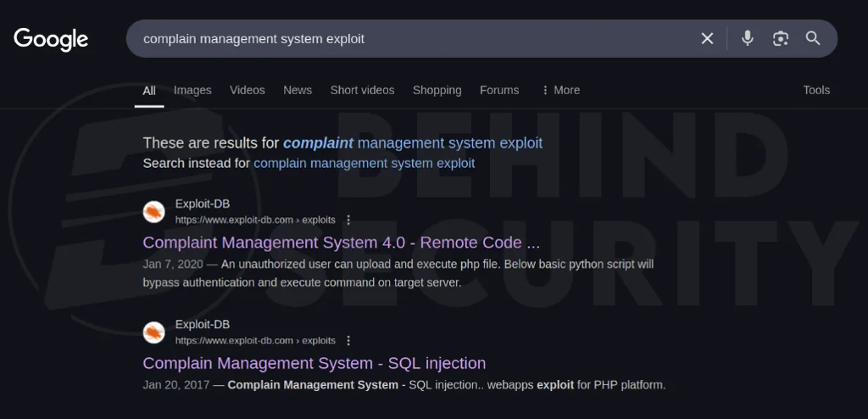Click the snippet 'An unauthorized user can upload and execute php file'
Viewport: 868px width, 419px height.
click(360, 265)
